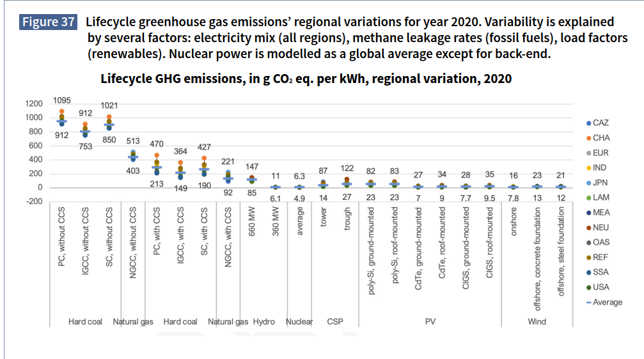The width and height of the screenshot is (644, 359).
Task: Select the NEU dark red legend dot
Action: pyautogui.click(x=588, y=227)
